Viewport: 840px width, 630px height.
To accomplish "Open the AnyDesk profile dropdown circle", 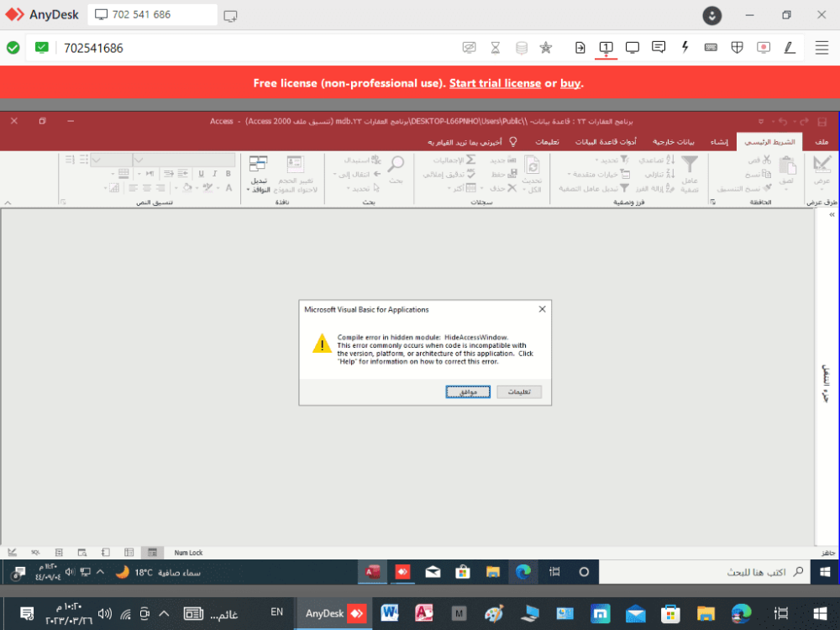I will [x=712, y=15].
